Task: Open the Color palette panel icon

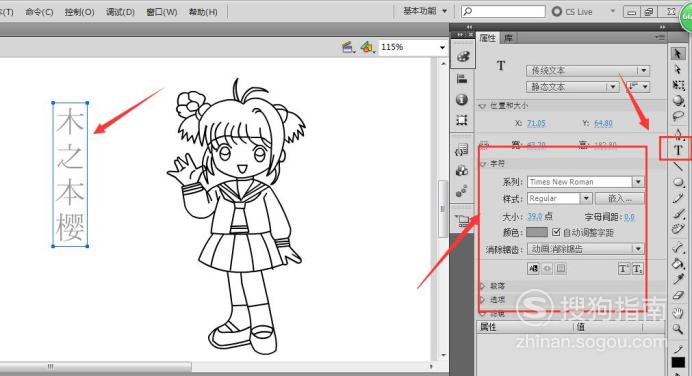Action: point(462,56)
